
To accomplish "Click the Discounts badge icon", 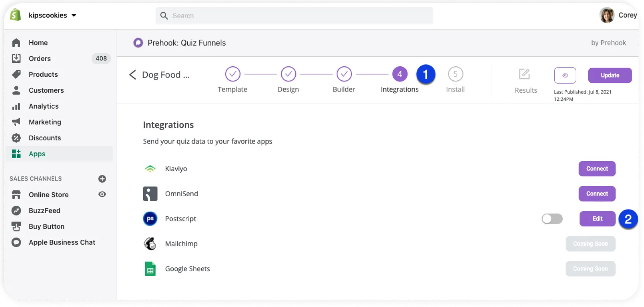I will coord(16,138).
